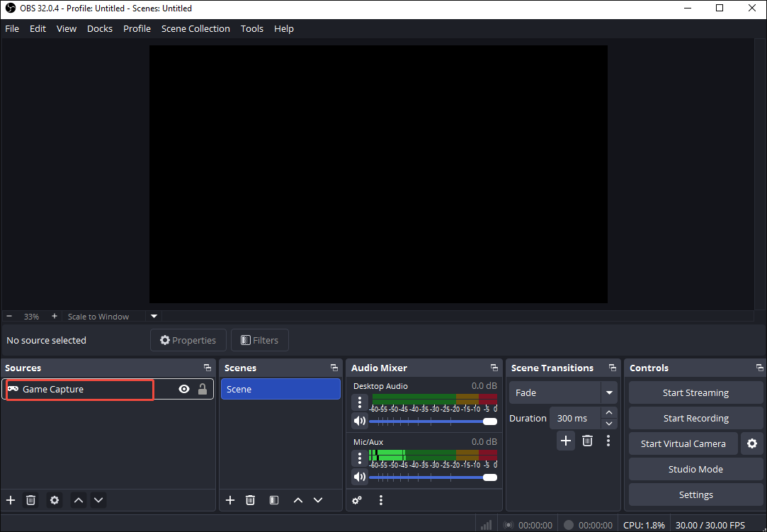
Task: Toggle visibility eye on Game Capture source
Action: [x=183, y=389]
